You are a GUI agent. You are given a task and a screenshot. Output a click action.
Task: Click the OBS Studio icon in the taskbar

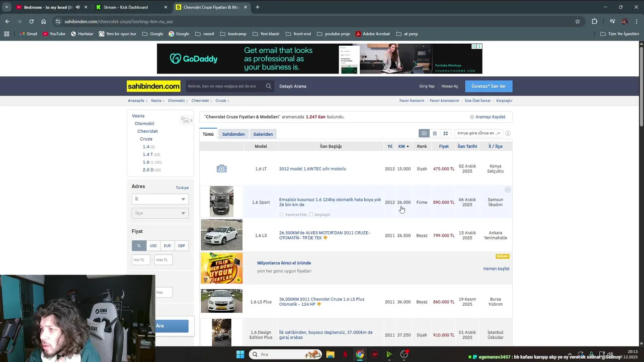pos(404,354)
